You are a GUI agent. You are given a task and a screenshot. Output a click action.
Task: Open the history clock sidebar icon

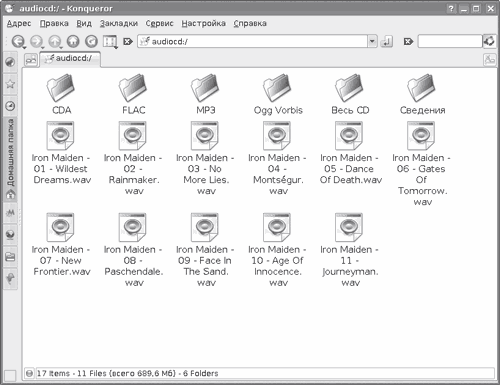(x=10, y=106)
